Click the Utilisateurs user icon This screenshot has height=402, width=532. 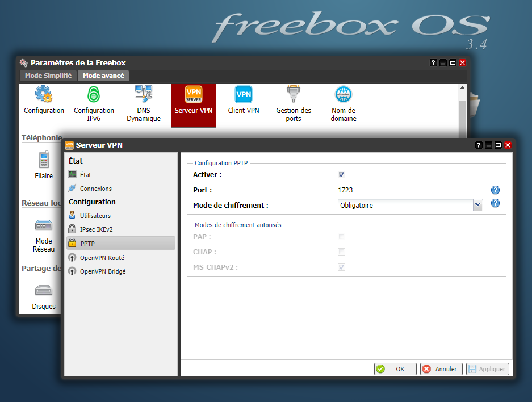pos(72,215)
